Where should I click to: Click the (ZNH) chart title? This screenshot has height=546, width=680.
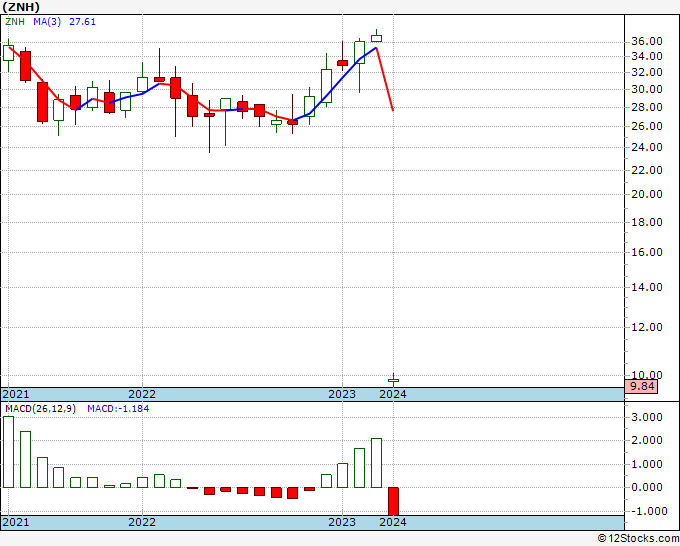point(21,7)
